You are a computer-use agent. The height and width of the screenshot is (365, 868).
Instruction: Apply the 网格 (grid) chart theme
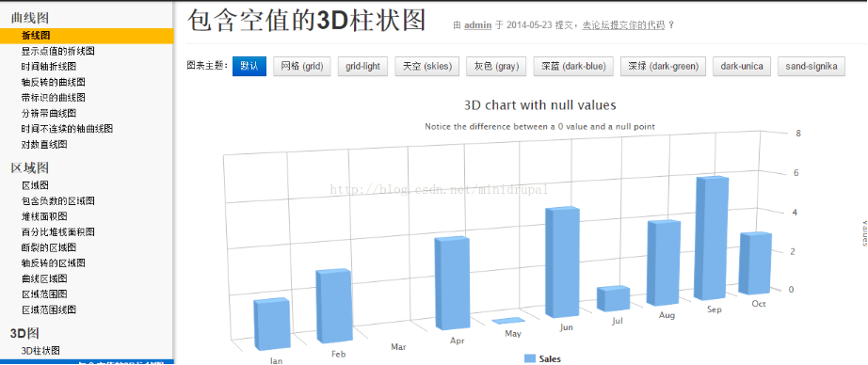coord(301,67)
